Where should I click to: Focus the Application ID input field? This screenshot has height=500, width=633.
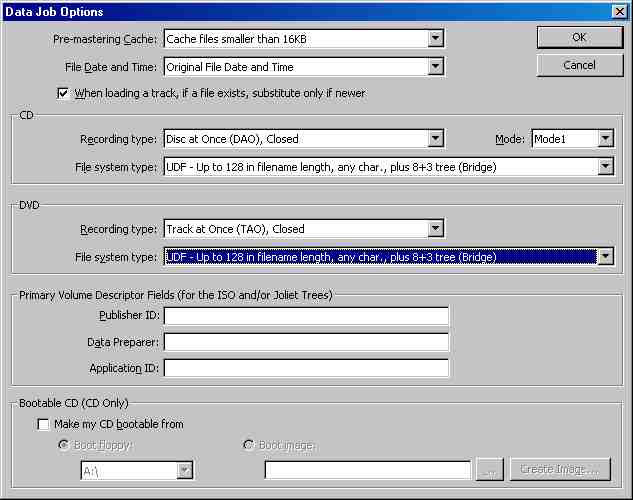tap(306, 368)
